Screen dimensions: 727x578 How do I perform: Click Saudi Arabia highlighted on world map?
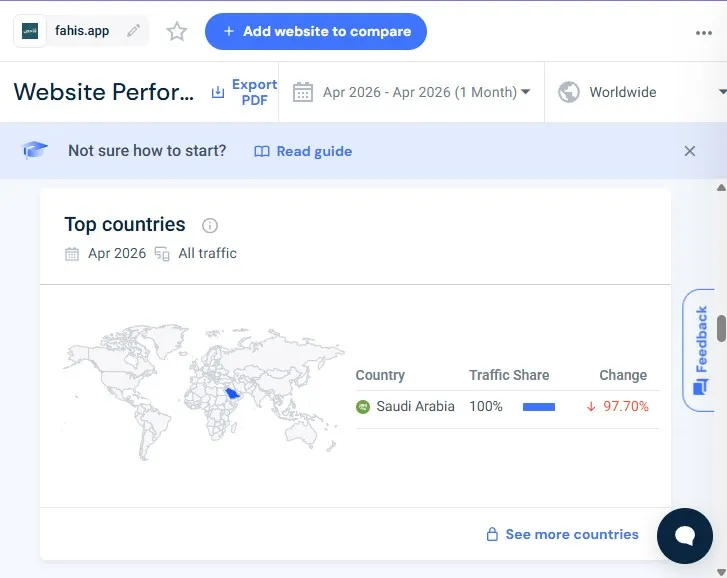point(232,394)
